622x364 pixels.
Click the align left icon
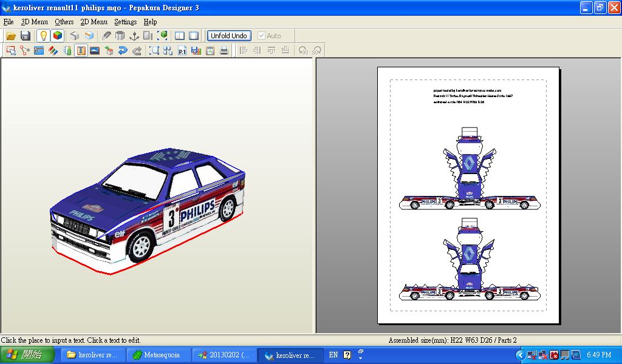244,51
